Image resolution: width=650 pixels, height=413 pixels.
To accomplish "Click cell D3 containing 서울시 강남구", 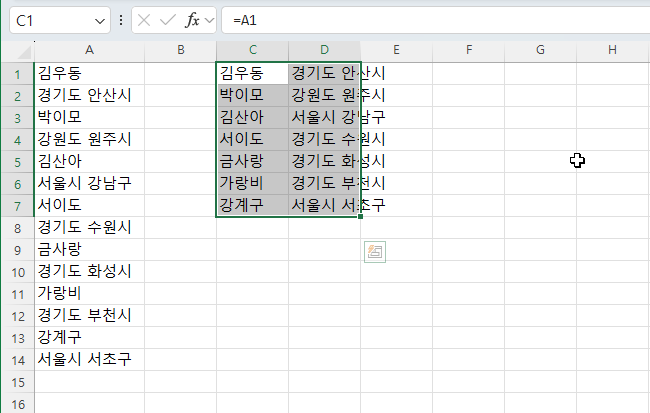I will [325, 118].
